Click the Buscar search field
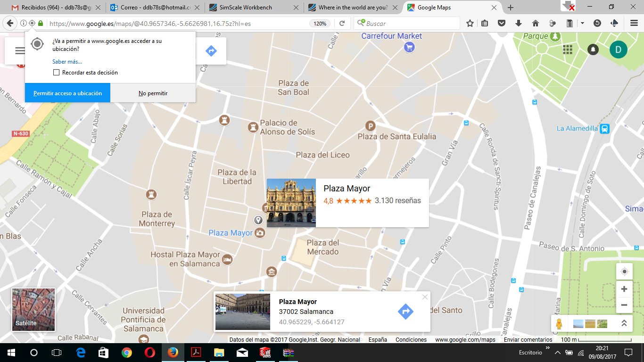 pyautogui.click(x=406, y=23)
